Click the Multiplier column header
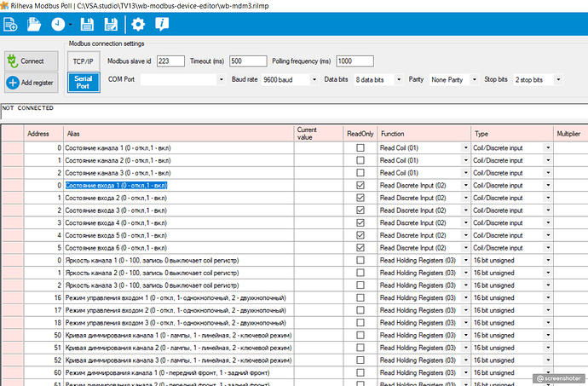This screenshot has height=386, width=588. coord(570,134)
